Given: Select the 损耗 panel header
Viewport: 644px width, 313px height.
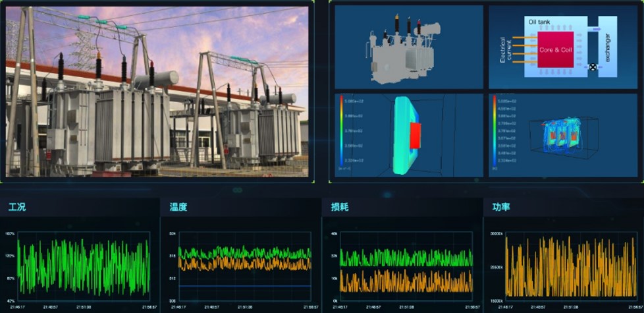Looking at the screenshot, I should click(340, 207).
